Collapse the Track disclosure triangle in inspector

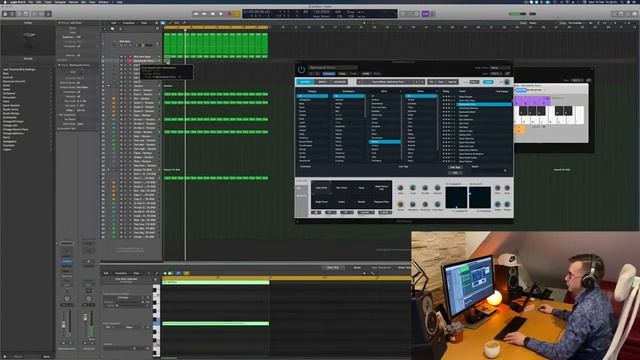coord(59,65)
